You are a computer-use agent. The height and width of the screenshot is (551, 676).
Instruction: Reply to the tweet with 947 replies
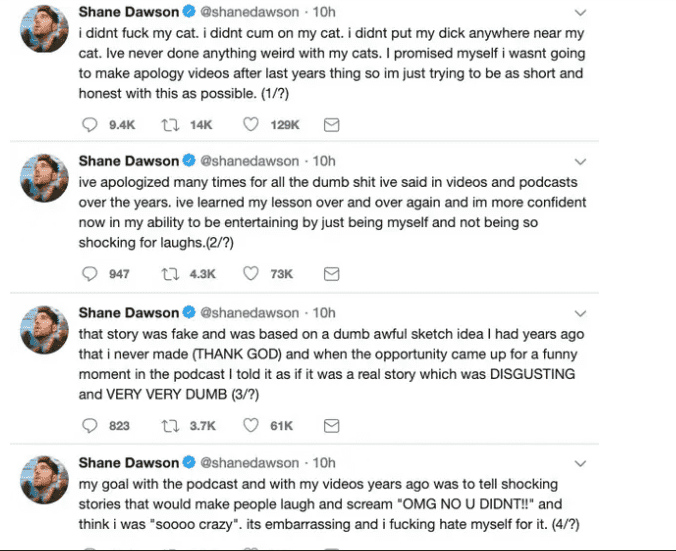pos(88,274)
